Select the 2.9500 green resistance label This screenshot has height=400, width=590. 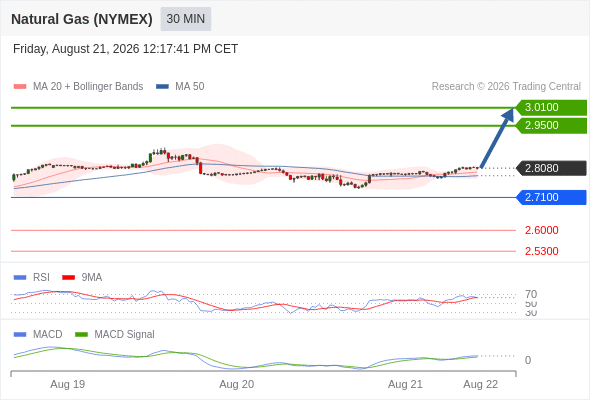tap(551, 126)
